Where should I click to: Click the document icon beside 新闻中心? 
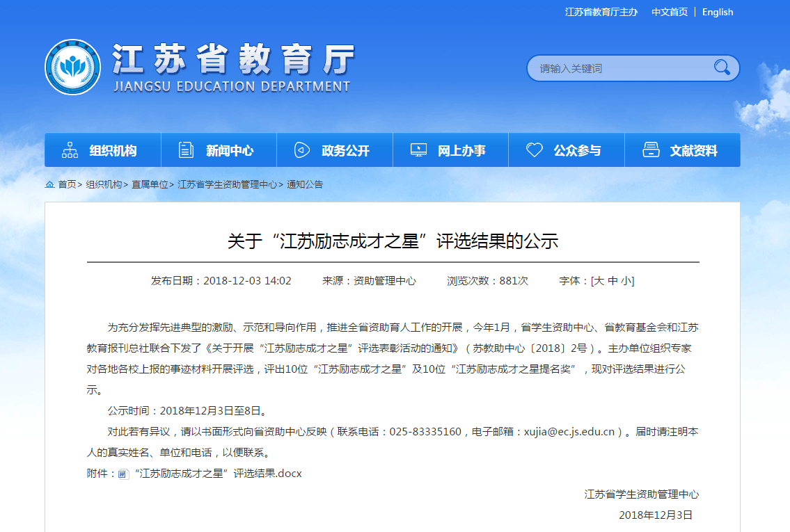[x=186, y=150]
